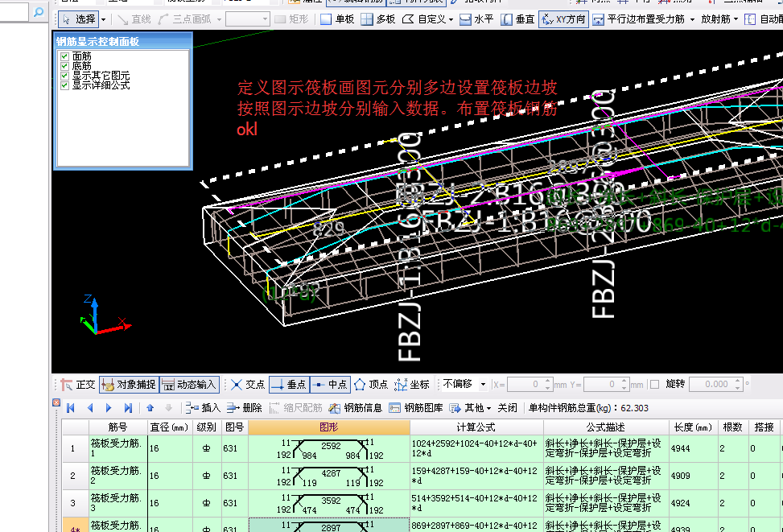Click the 缩尺配筋 button
Image resolution: width=783 pixels, height=532 pixels.
(x=295, y=408)
